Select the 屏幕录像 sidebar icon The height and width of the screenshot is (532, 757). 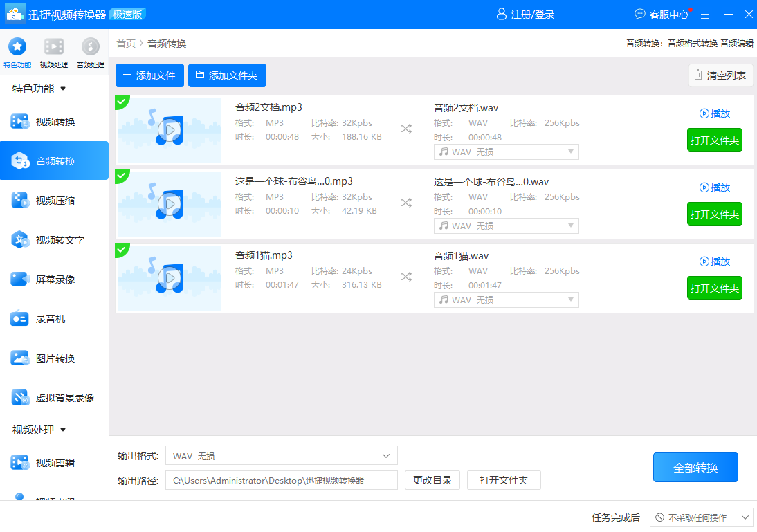coord(19,279)
